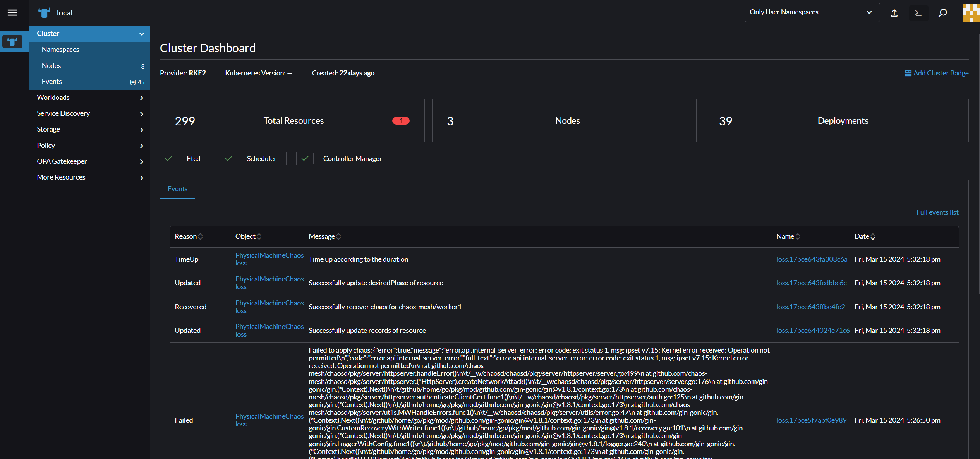The height and width of the screenshot is (459, 980).
Task: Collapse the Cluster sidebar section
Action: [141, 34]
